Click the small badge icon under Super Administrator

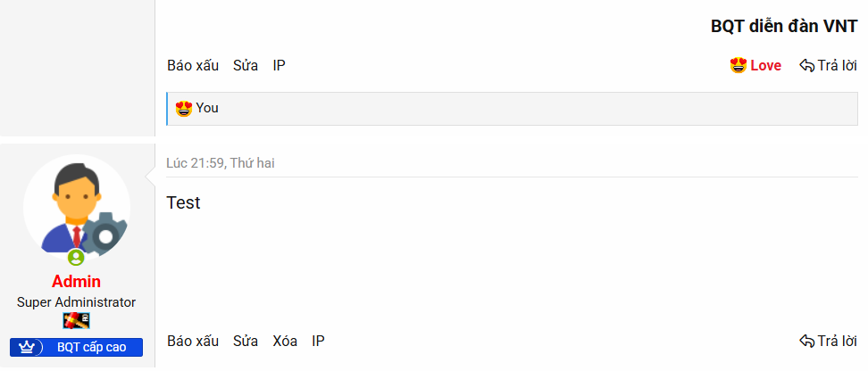(x=76, y=320)
